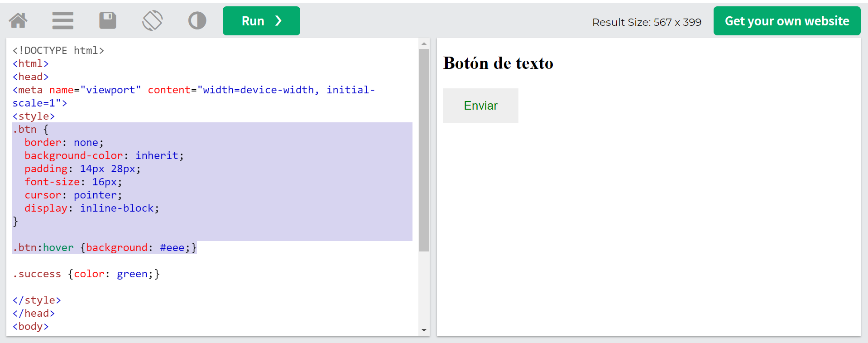Click the code editor scrollbar down arrow
The height and width of the screenshot is (343, 868).
[424, 330]
